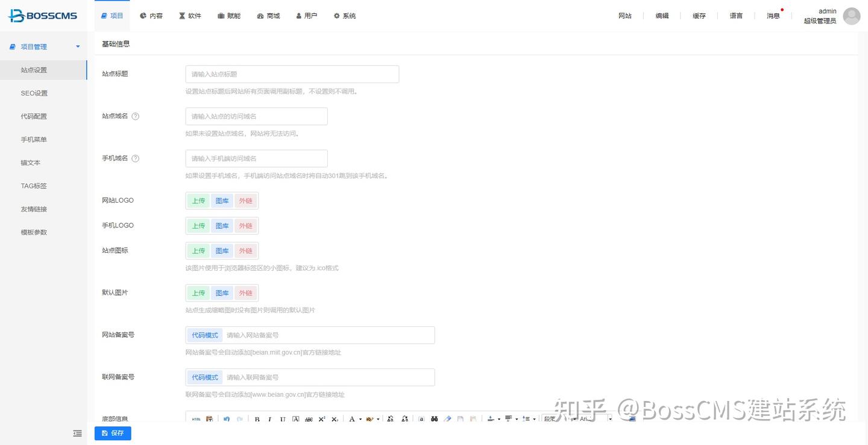Collapse the sidebar with the bottom-left icon
This screenshot has width=868, height=445.
pos(77,433)
